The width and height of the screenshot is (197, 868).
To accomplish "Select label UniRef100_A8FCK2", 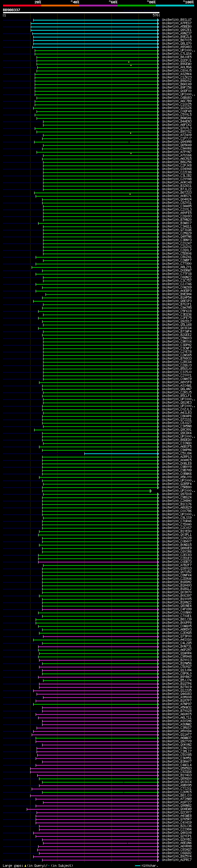I will click(x=177, y=125).
